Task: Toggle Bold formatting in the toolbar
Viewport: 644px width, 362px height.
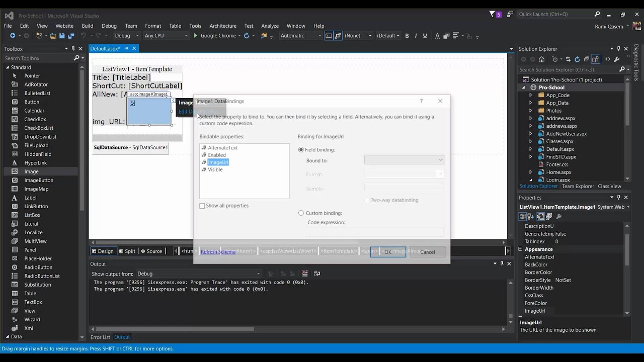Action: (407, 36)
